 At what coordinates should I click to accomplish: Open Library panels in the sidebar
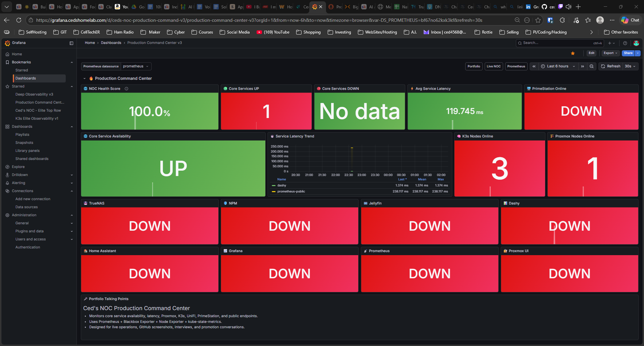[x=28, y=151]
